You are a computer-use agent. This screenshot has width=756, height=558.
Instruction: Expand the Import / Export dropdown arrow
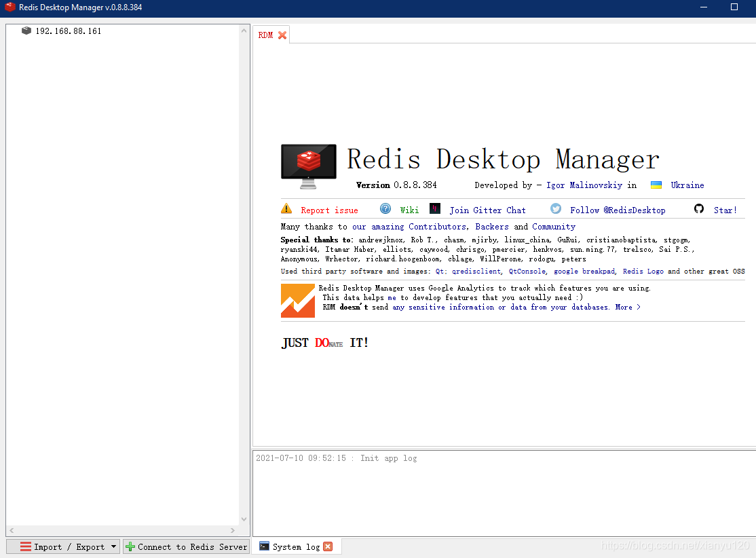coord(114,546)
